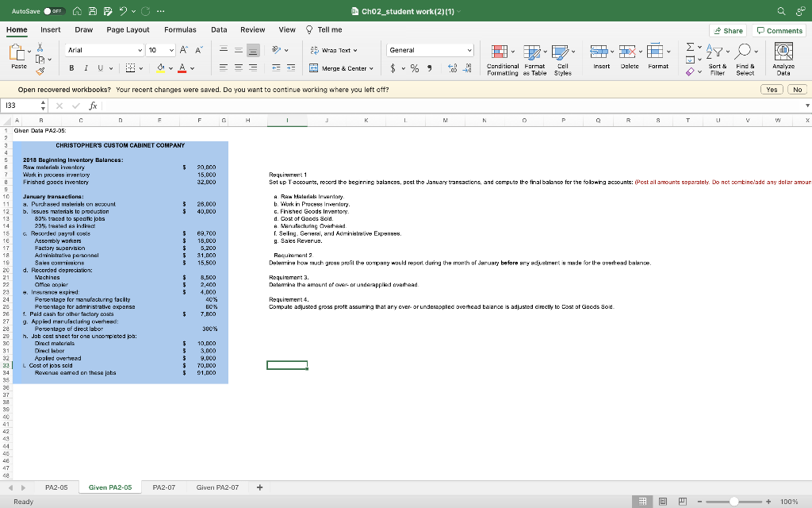This screenshot has height=508, width=812.
Task: Apply currency dollar format
Action: (x=393, y=68)
